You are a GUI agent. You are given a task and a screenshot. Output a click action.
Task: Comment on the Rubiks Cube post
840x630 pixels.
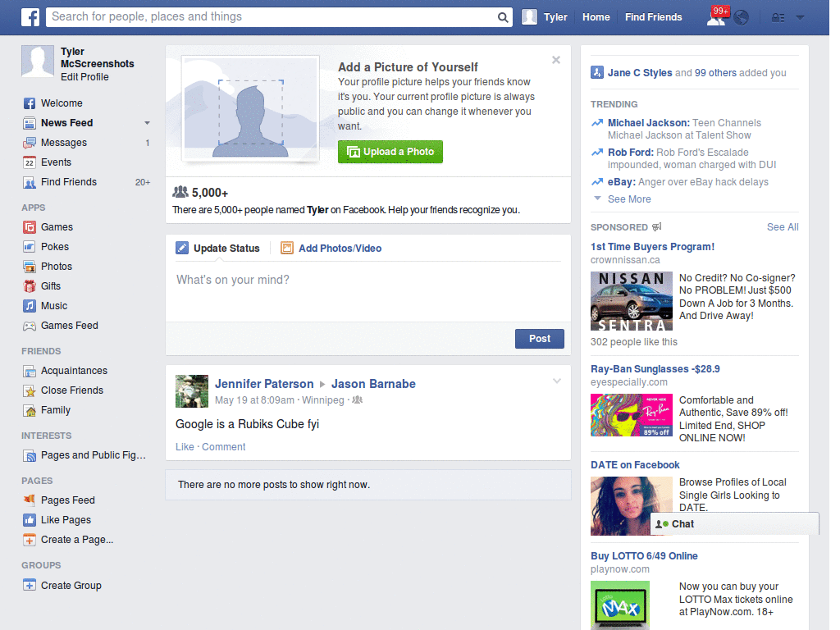pos(223,447)
